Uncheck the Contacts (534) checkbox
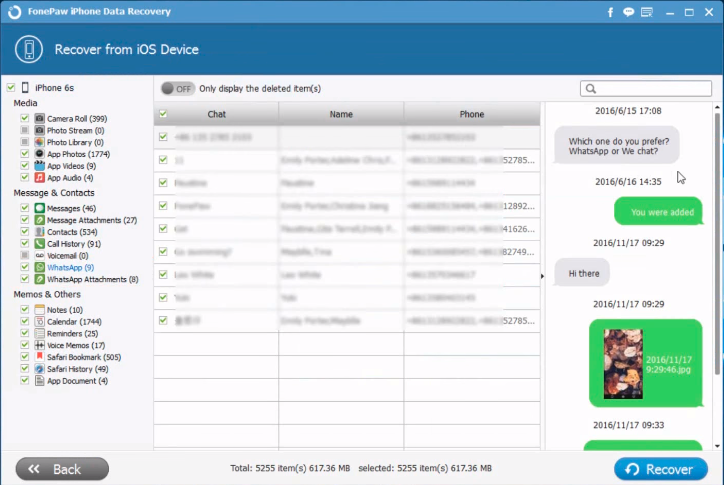Image resolution: width=724 pixels, height=485 pixels. [x=25, y=232]
